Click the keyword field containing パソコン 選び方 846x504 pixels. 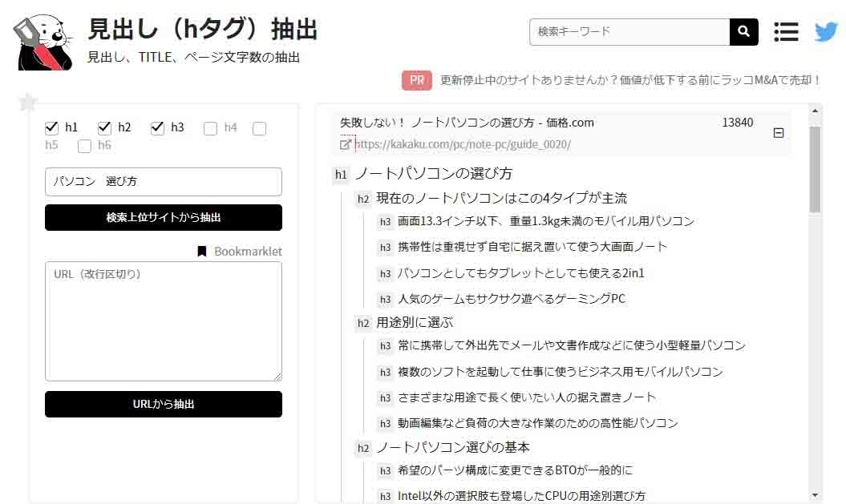coord(164,182)
